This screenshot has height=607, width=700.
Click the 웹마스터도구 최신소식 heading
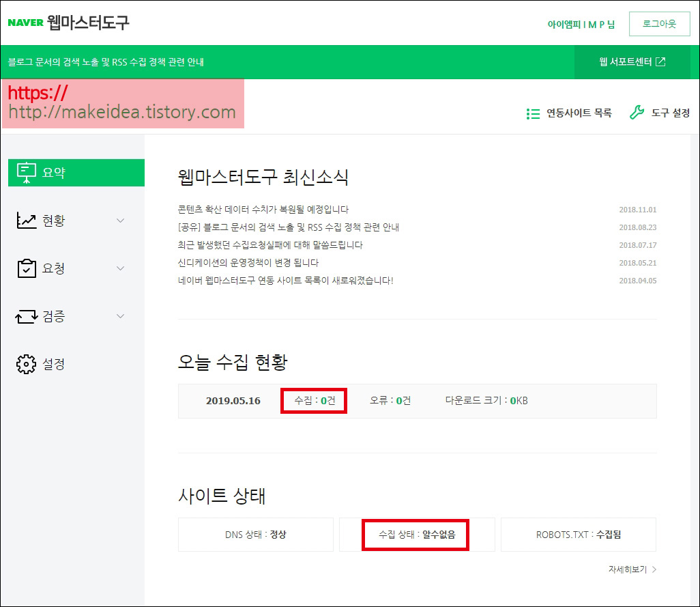point(263,178)
